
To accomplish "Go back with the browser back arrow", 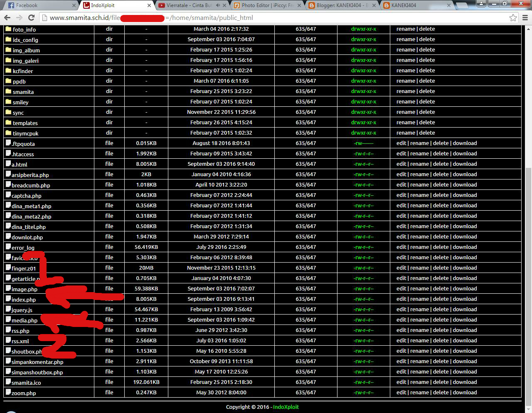I will (7, 17).
